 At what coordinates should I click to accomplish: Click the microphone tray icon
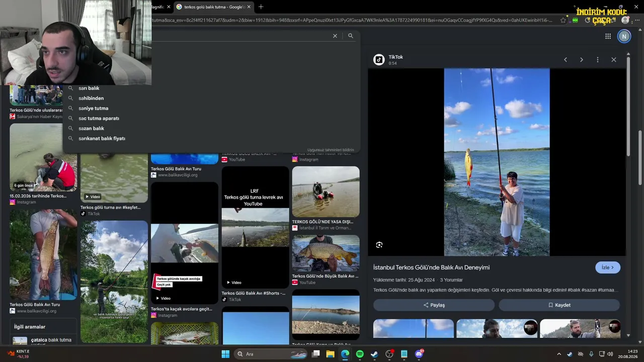[x=591, y=354]
